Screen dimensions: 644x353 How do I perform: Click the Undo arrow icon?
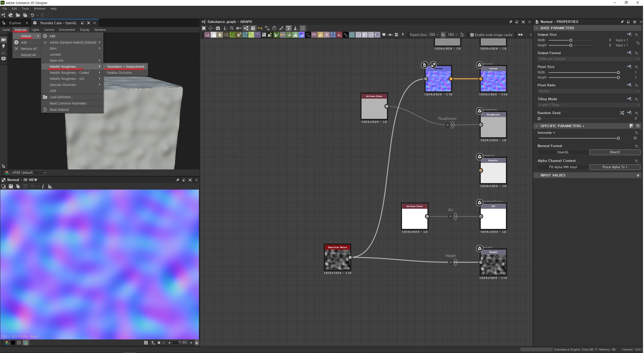click(x=32, y=15)
